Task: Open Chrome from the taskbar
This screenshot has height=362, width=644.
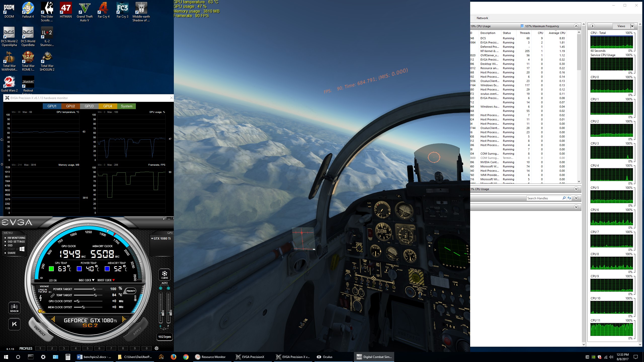Action: click(186, 357)
